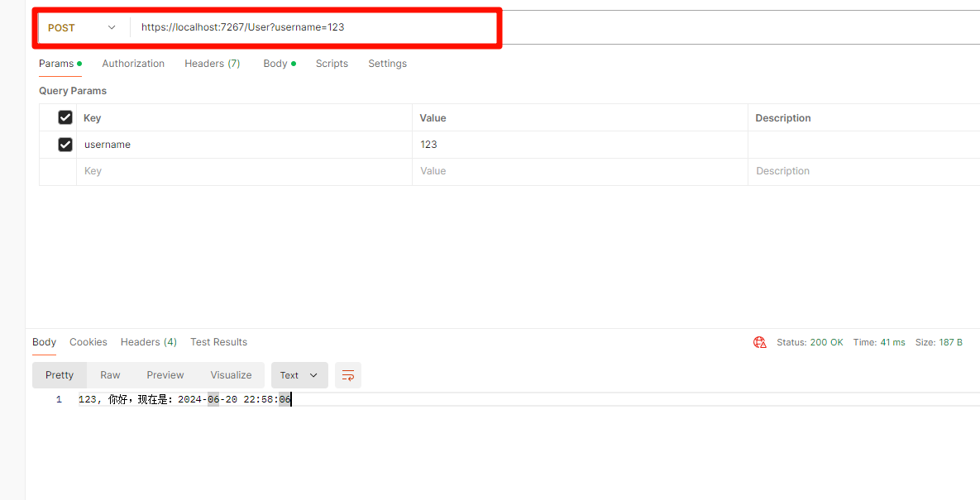This screenshot has height=500, width=980.
Task: Select the Preview response view
Action: [x=165, y=375]
